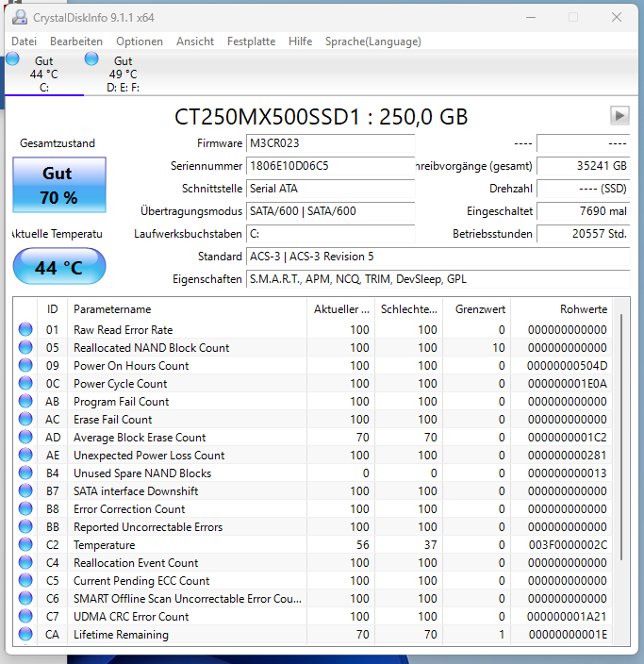
Task: Click status orb for Average Block Erase Count
Action: [x=25, y=437]
